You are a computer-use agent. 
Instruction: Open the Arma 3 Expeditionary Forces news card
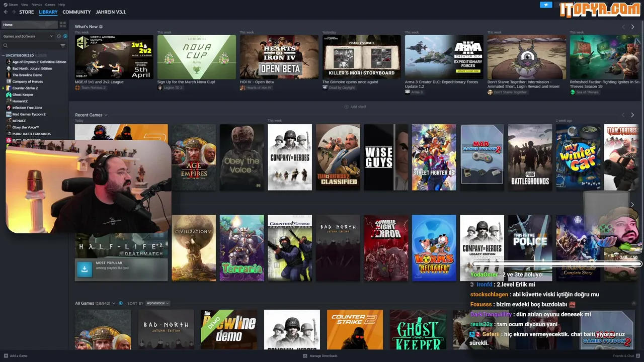click(x=444, y=57)
